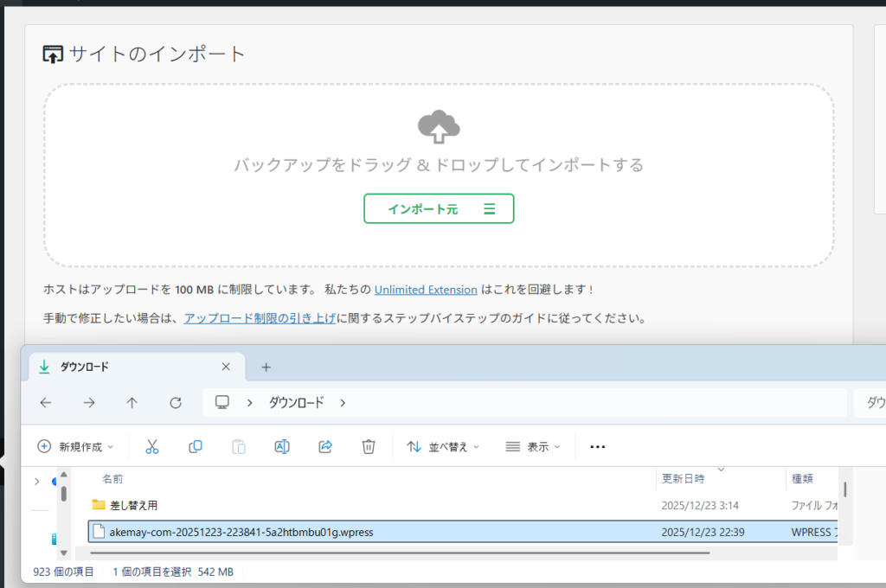The height and width of the screenshot is (588, 886).
Task: Select the ダウンロード tab
Action: [x=121, y=367]
